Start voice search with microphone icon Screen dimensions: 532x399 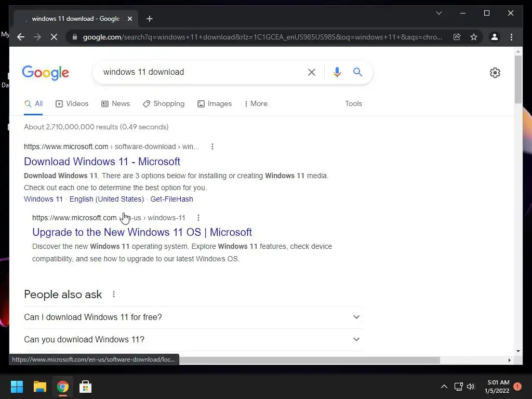337,72
